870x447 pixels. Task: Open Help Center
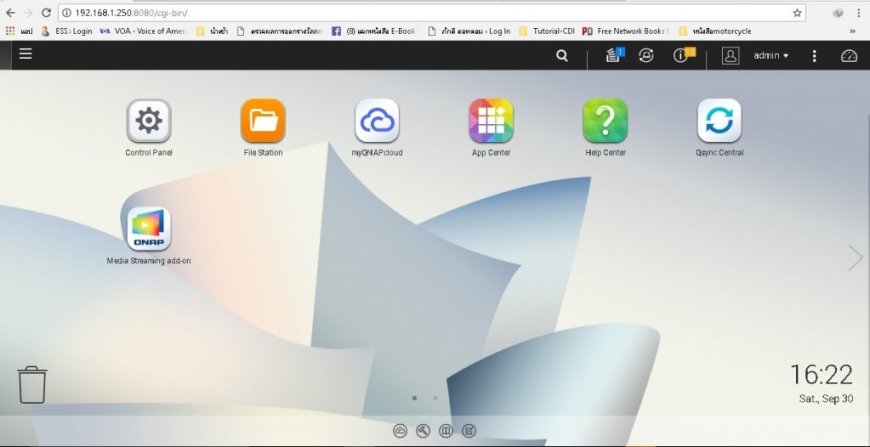click(605, 128)
